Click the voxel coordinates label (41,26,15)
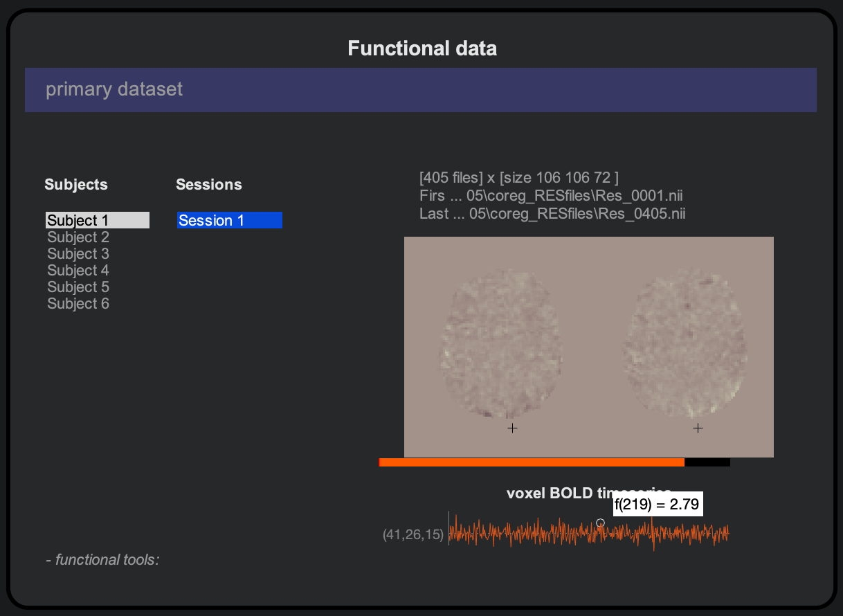This screenshot has width=843, height=616. 413,534
